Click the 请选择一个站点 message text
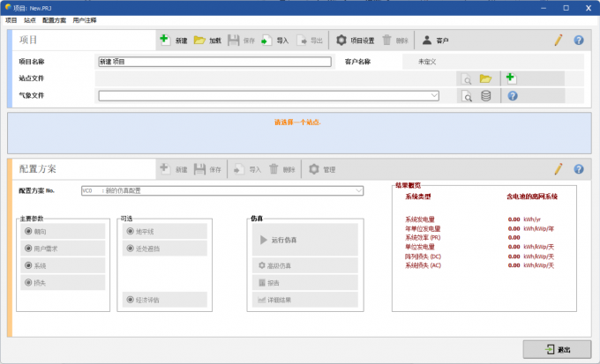Image resolution: width=600 pixels, height=364 pixels. [x=297, y=123]
